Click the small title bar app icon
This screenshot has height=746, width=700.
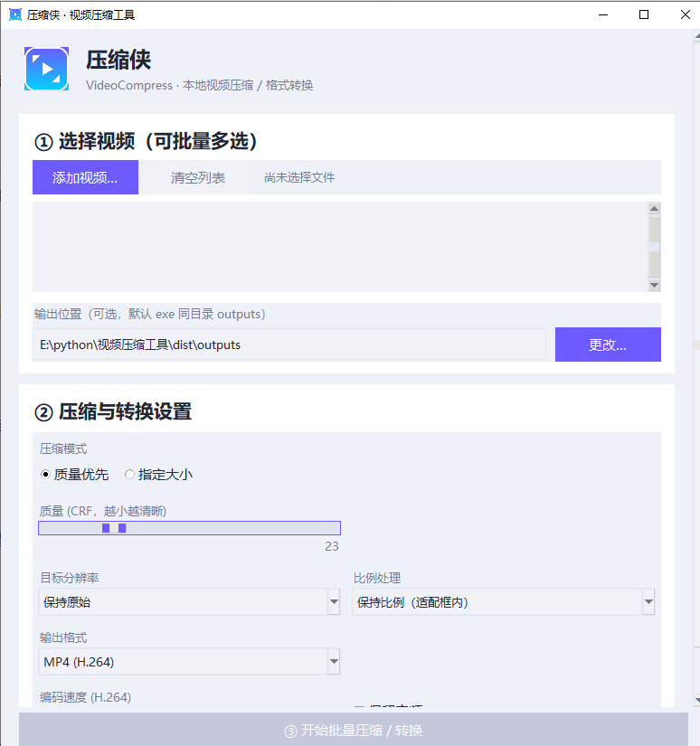point(15,14)
